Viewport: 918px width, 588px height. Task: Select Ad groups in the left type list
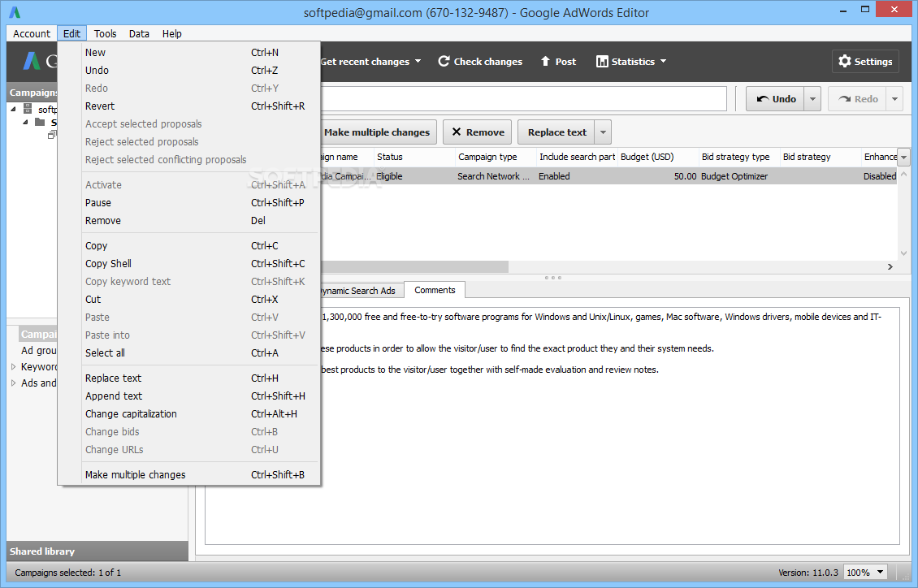(x=39, y=351)
